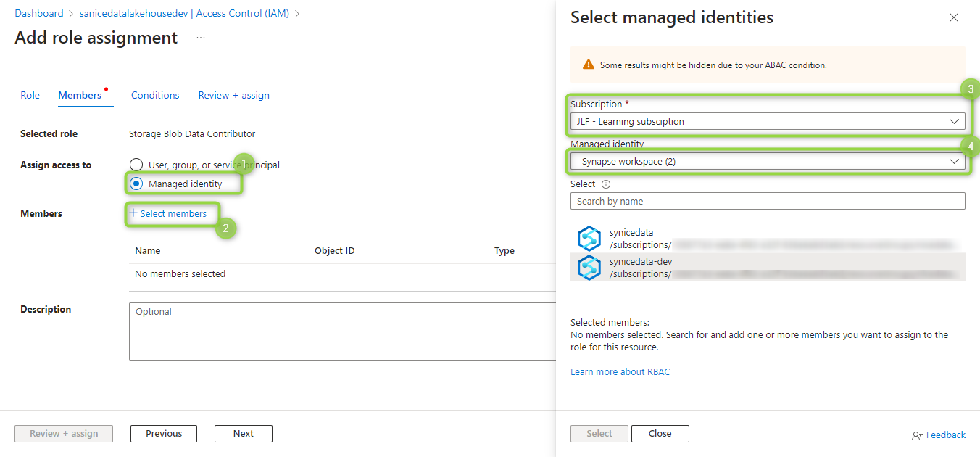Click the Select button in the panel
Image resolution: width=980 pixels, height=457 pixels.
click(599, 434)
